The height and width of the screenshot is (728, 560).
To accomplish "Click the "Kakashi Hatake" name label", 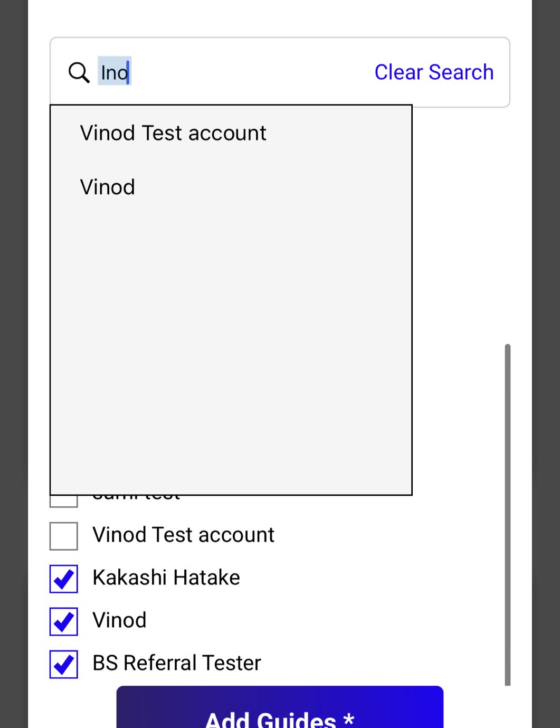I will click(x=166, y=578).
